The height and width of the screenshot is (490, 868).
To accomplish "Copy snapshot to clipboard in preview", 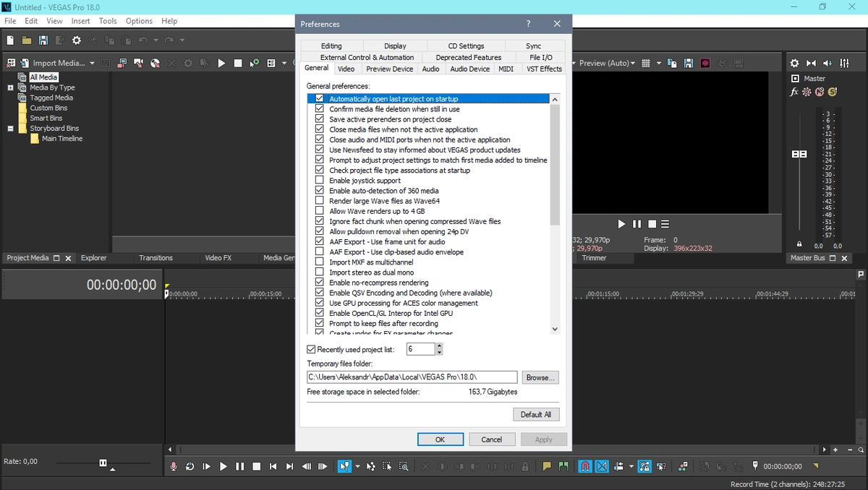I will [x=672, y=63].
